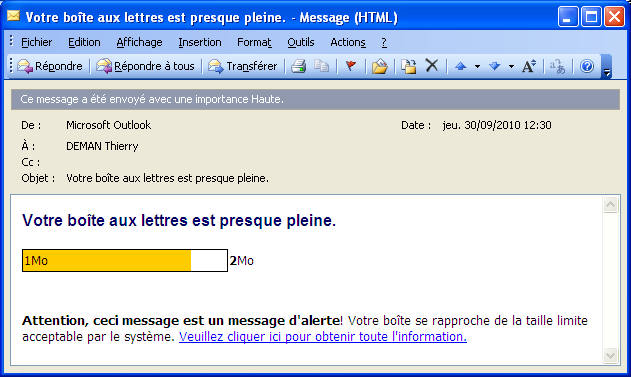Viewport: 631px width, 377px height.
Task: Open Outlook help question mark icon
Action: 587,66
